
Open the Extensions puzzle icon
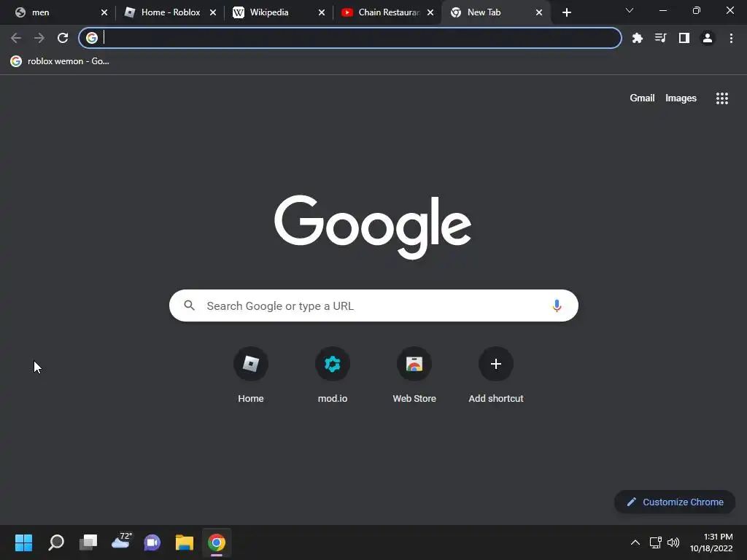(x=638, y=38)
